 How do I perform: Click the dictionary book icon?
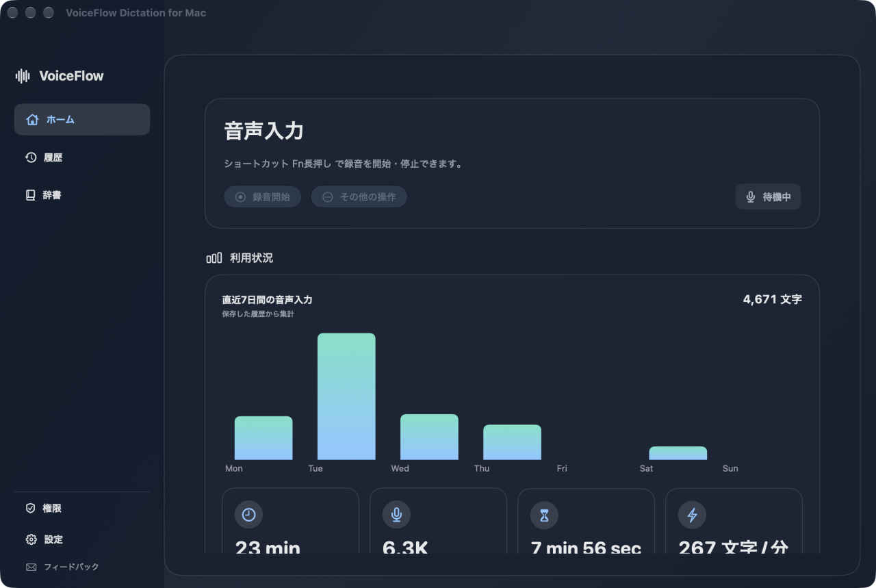click(31, 195)
